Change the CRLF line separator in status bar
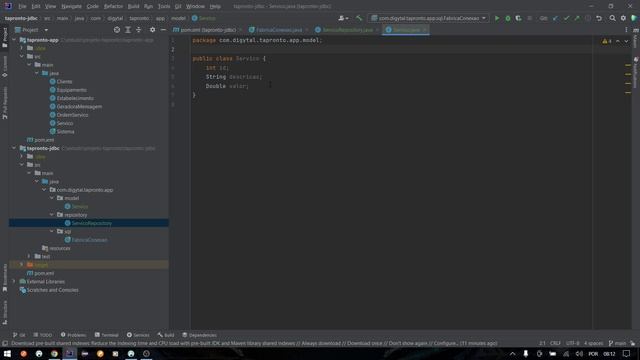 pyautogui.click(x=555, y=343)
